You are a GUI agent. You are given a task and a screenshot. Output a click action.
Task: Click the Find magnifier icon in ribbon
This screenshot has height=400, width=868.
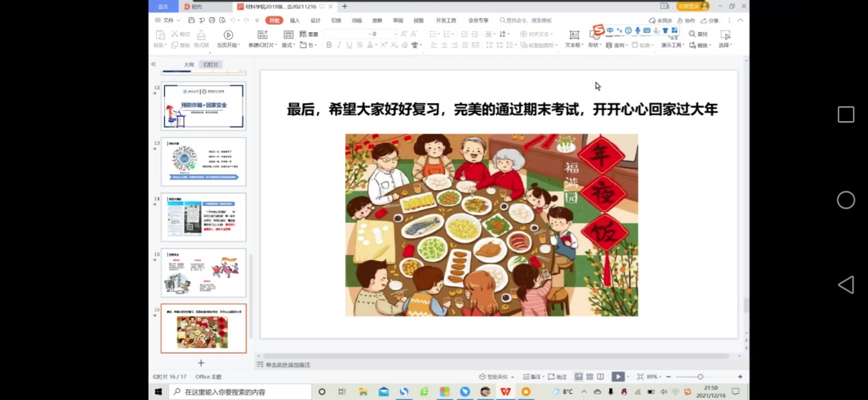(x=692, y=34)
